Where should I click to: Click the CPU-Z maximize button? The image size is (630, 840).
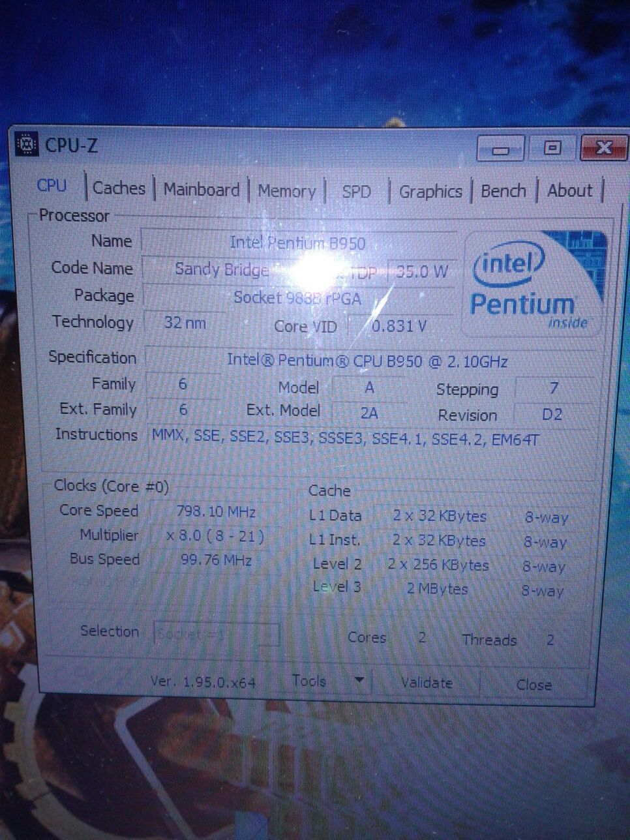(552, 148)
